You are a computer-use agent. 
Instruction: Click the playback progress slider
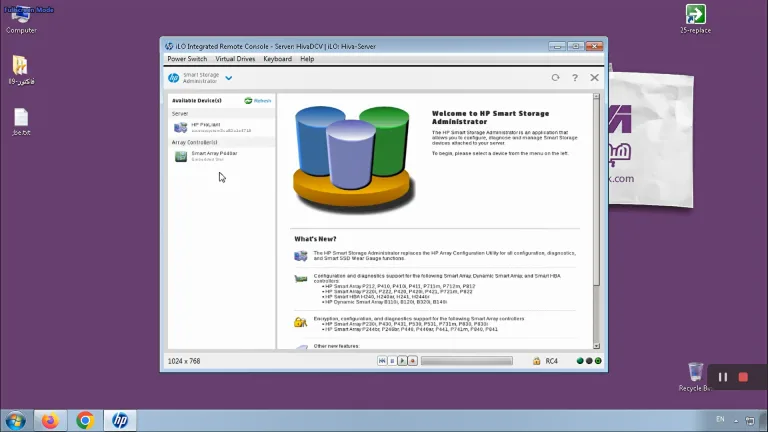[x=467, y=361]
